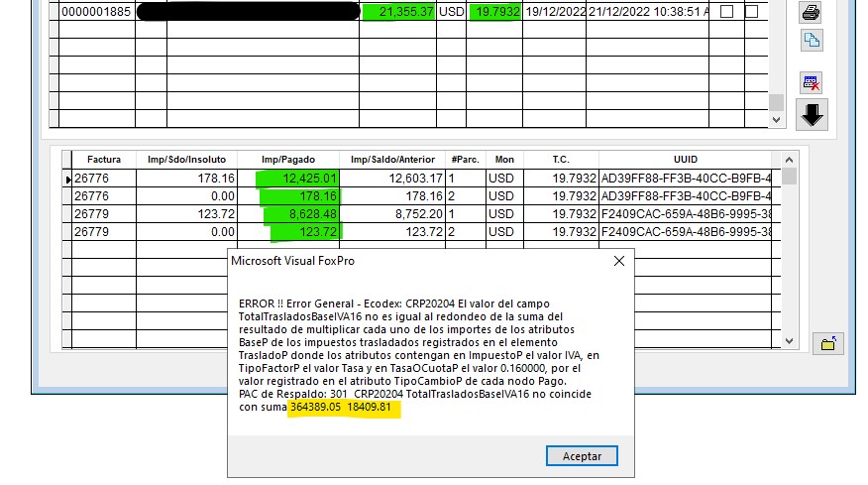The width and height of the screenshot is (868, 485).
Task: Click the delete record icon with red X
Action: point(811,83)
